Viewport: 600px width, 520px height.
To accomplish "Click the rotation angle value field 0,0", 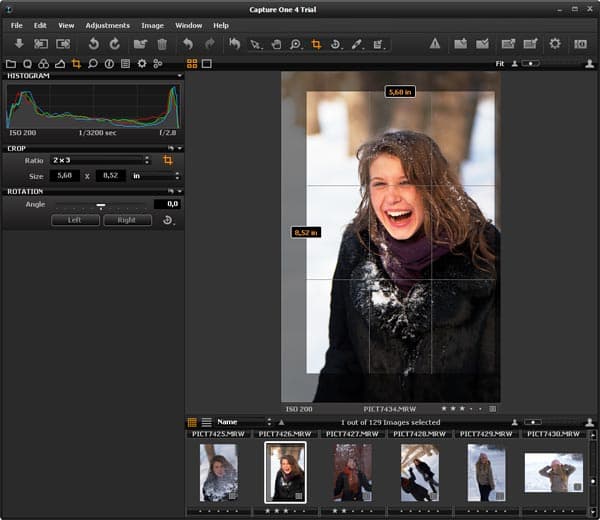I will 167,204.
